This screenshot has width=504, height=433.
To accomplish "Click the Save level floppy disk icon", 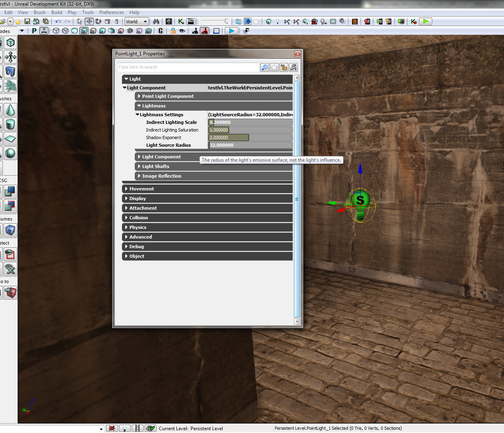I will 27,22.
